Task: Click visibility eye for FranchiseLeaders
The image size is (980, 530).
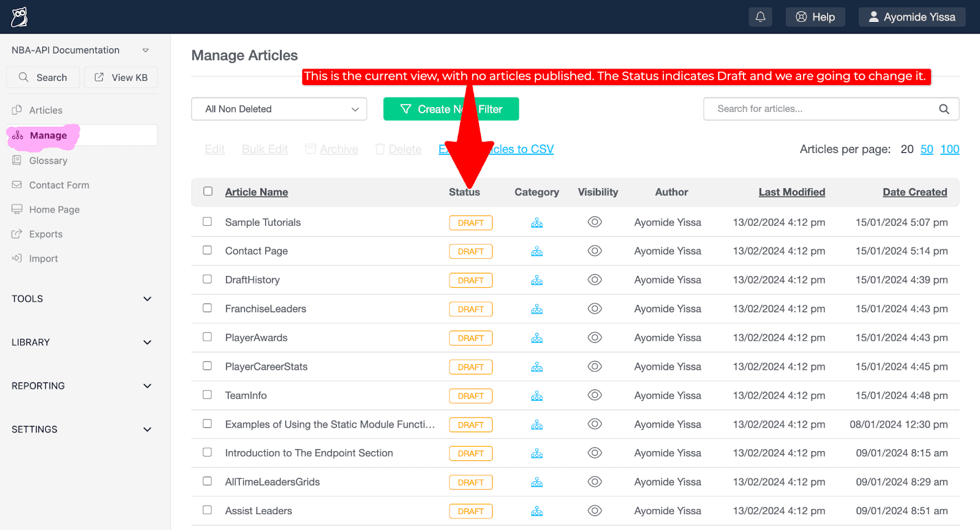Action: click(595, 308)
